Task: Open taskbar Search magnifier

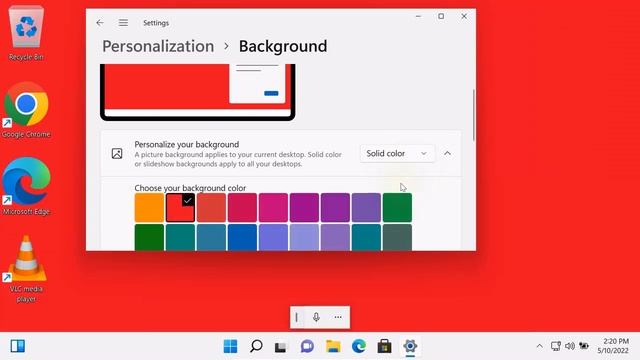Action: click(x=256, y=346)
